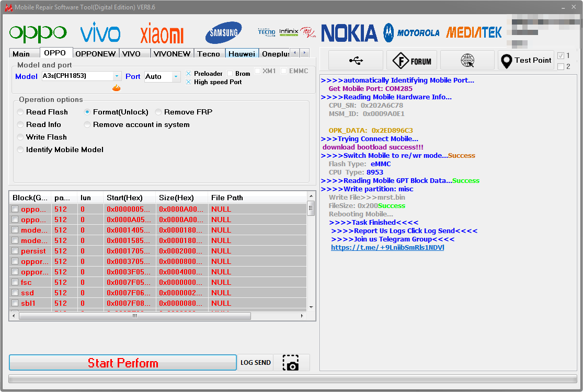Check the fsc partition row checkbox
This screenshot has width=583, height=392.
coord(15,282)
